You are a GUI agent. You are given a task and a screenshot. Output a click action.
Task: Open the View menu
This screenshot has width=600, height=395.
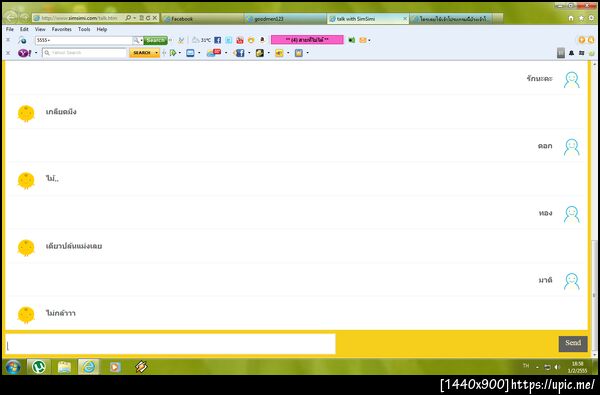[40, 29]
